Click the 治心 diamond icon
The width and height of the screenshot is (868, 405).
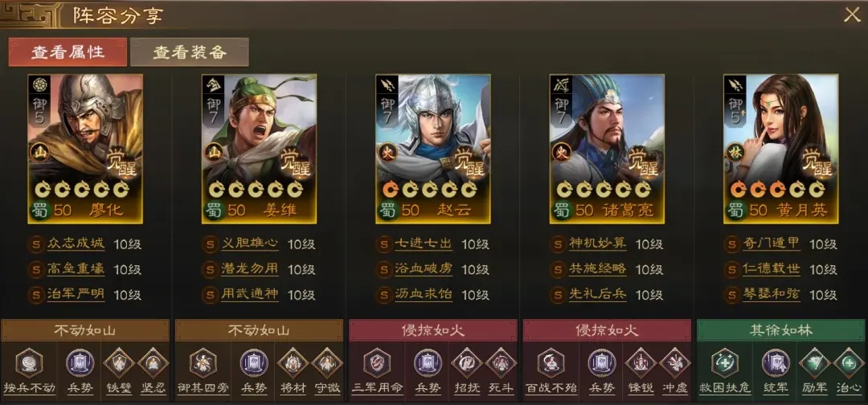point(848,363)
